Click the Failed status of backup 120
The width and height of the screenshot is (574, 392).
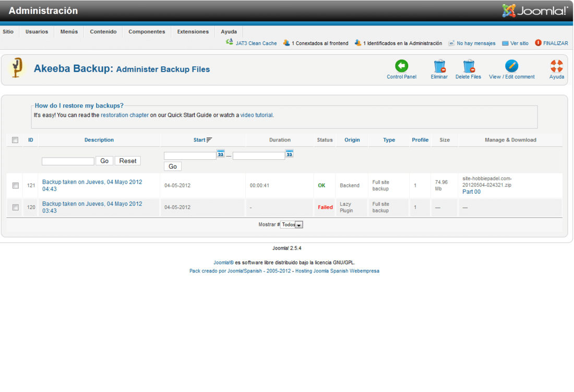(325, 207)
